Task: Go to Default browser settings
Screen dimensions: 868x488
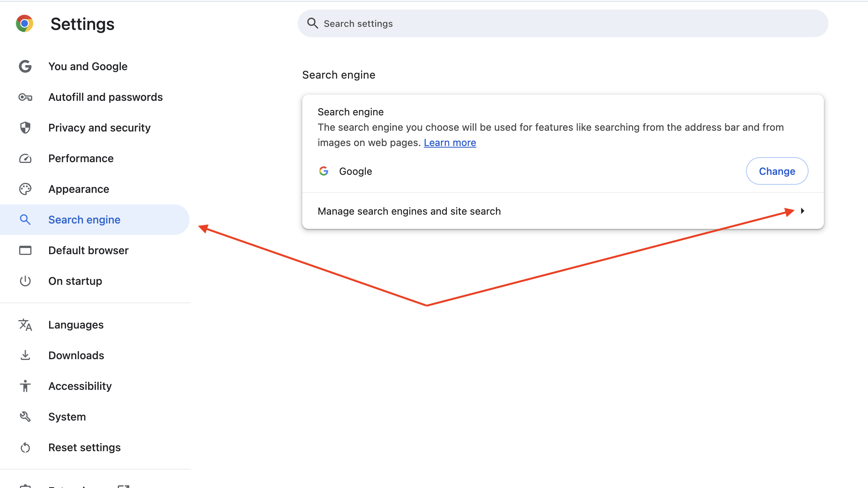Action: pyautogui.click(x=88, y=250)
